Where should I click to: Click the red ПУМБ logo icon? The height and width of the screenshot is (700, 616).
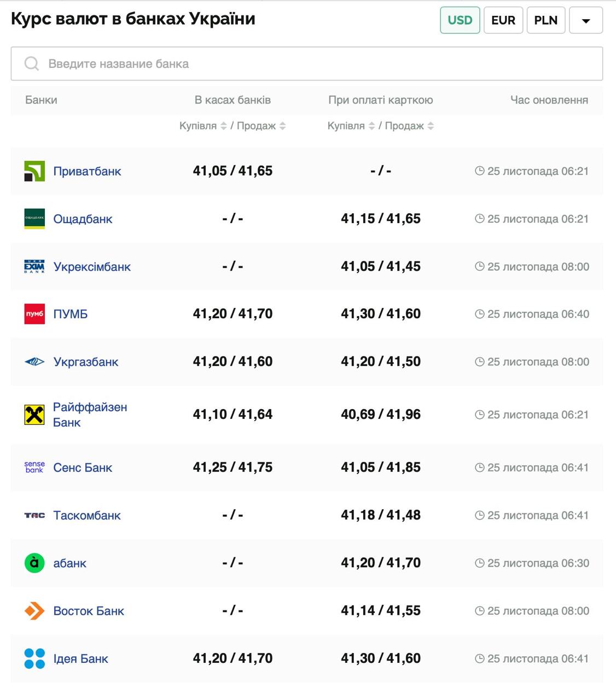pyautogui.click(x=34, y=314)
